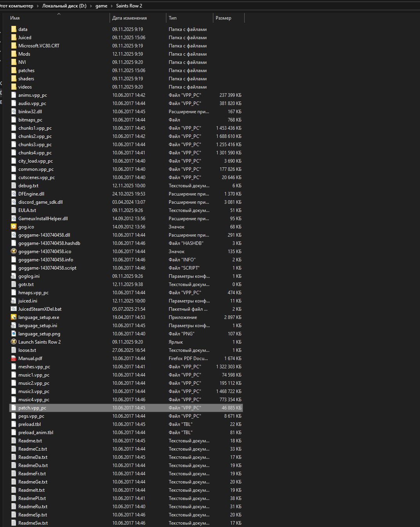This screenshot has width=420, height=527.
Task: Select the language_setup.exe application icon
Action: point(14,317)
